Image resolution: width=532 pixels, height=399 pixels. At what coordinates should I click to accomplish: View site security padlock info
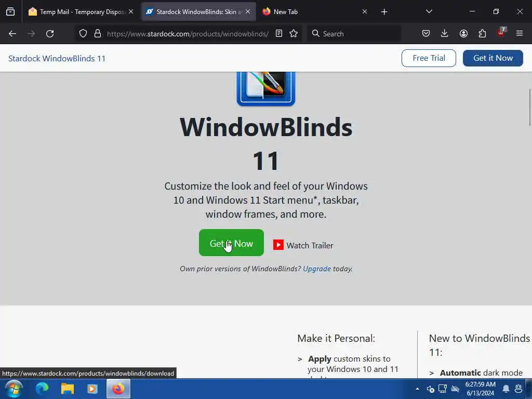pos(98,34)
